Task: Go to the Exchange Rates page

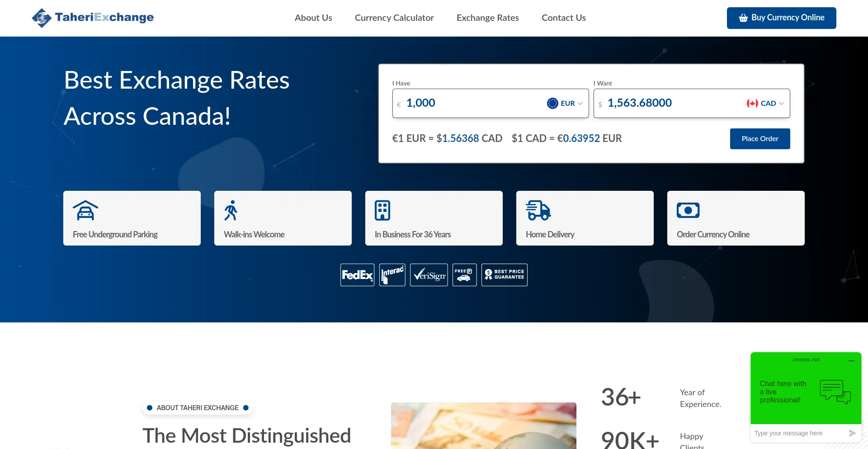Action: tap(487, 18)
